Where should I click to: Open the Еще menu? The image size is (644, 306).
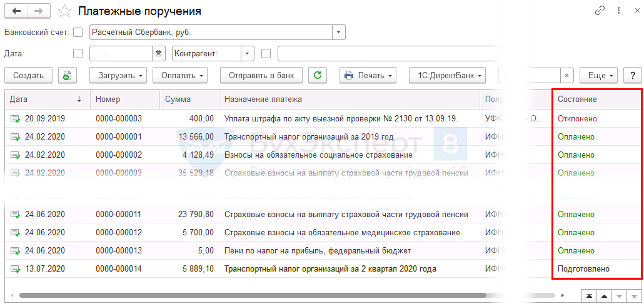pos(598,75)
